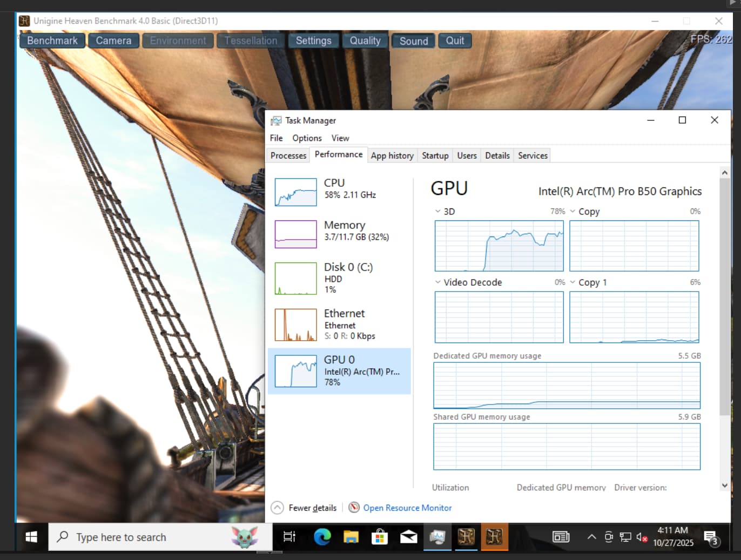Screen dimensions: 741x560
Task: Open the Windows Start menu
Action: 31,537
